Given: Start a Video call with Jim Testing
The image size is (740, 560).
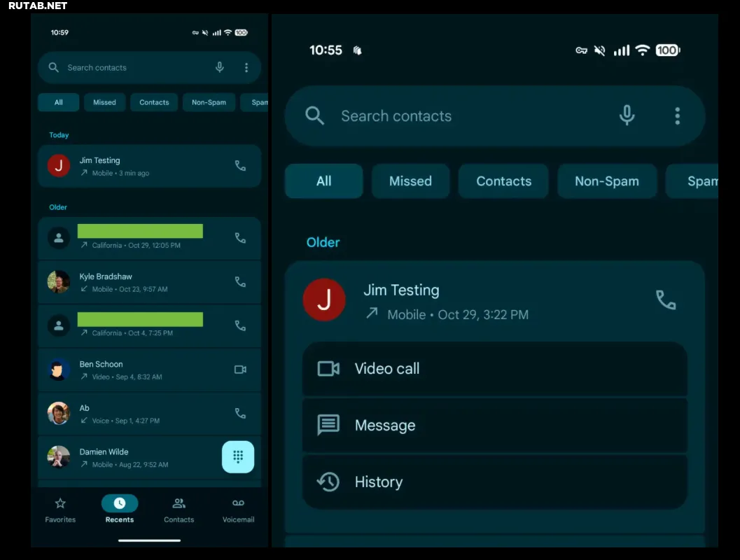Looking at the screenshot, I should pyautogui.click(x=494, y=368).
